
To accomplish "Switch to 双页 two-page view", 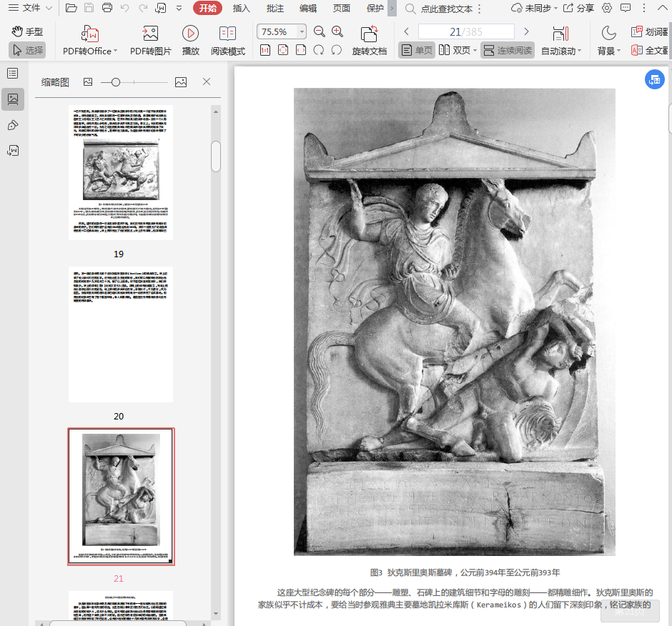I will [x=455, y=50].
